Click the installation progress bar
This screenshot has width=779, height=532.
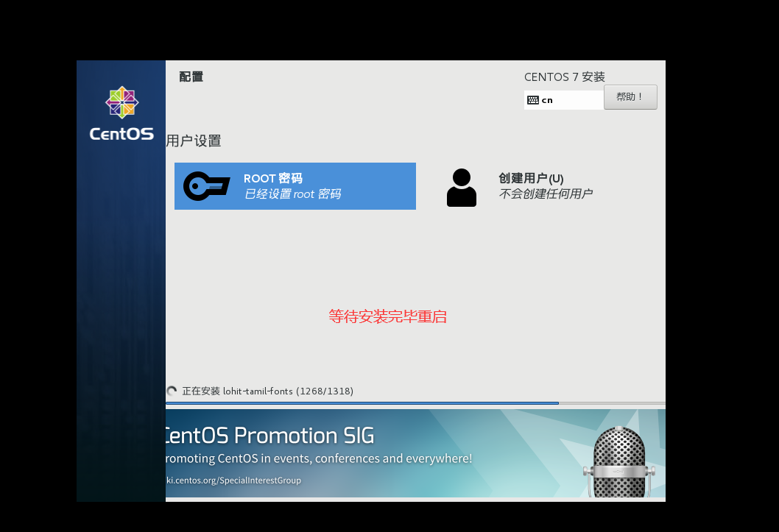pyautogui.click(x=415, y=403)
